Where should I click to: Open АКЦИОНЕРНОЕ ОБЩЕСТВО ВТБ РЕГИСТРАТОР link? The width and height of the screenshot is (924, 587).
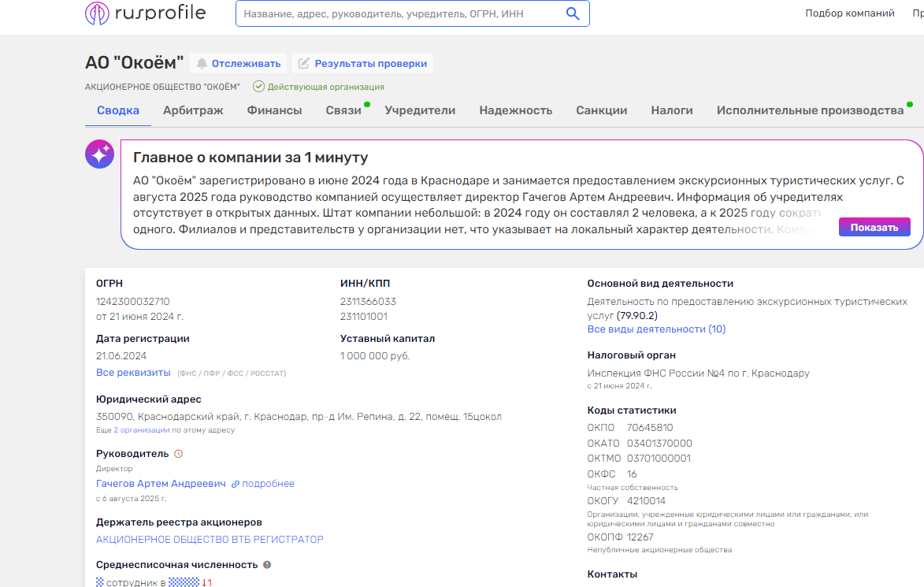tap(210, 539)
